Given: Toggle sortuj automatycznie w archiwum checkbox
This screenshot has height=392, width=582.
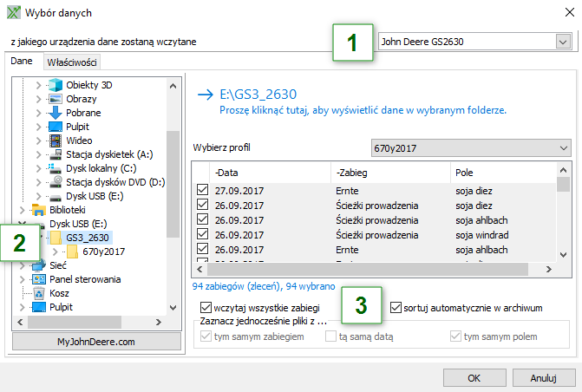Looking at the screenshot, I should pyautogui.click(x=396, y=308).
